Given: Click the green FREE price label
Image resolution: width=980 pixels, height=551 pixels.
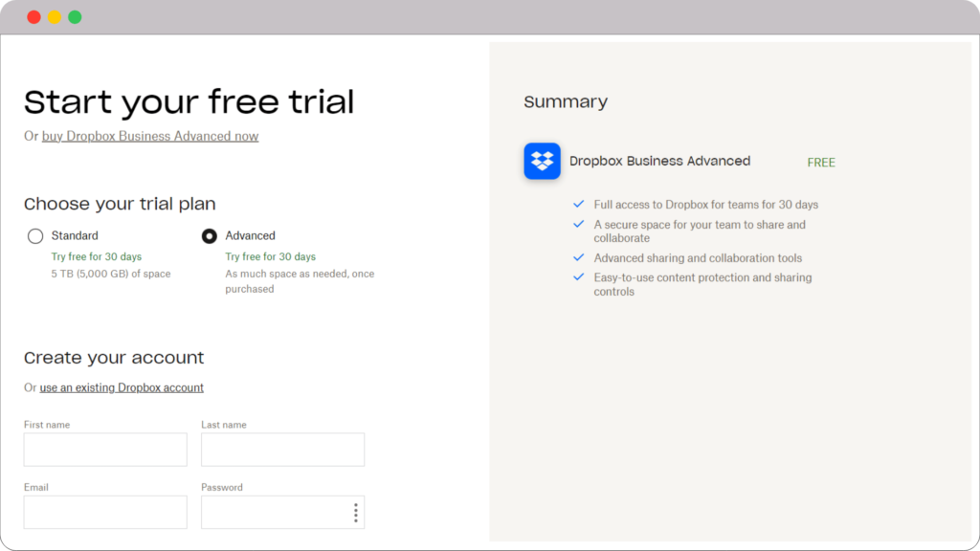Looking at the screenshot, I should (821, 162).
